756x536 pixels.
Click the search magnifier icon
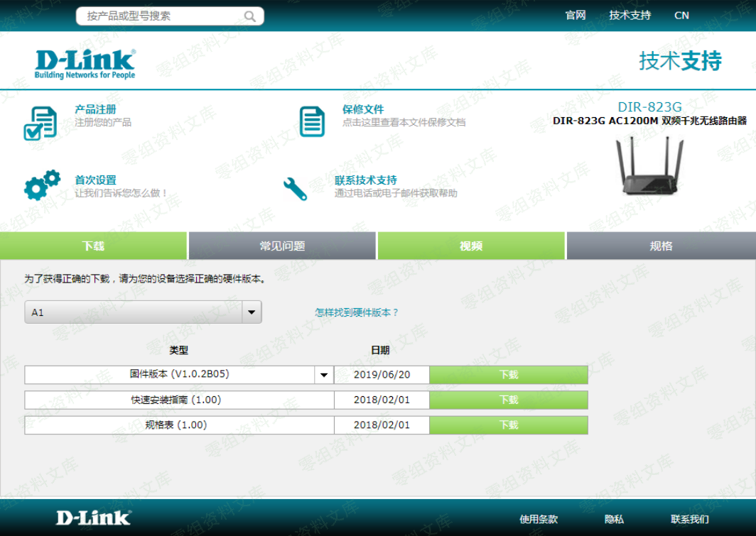click(x=250, y=16)
